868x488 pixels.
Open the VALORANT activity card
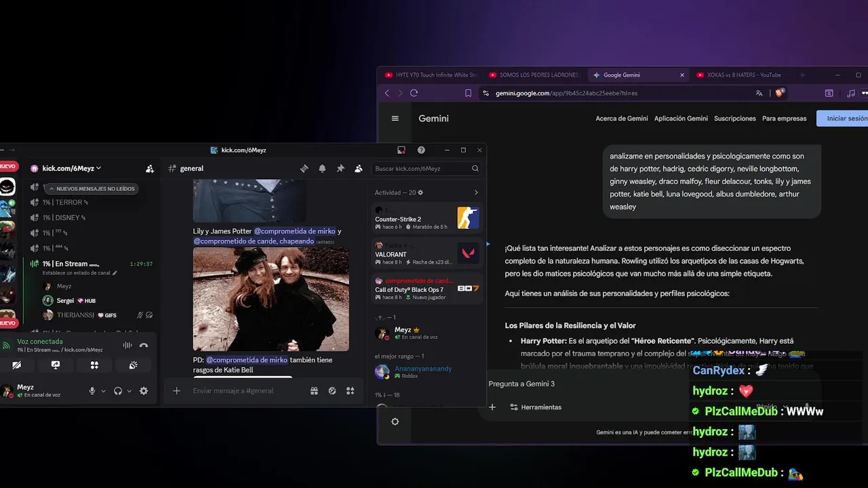click(427, 253)
